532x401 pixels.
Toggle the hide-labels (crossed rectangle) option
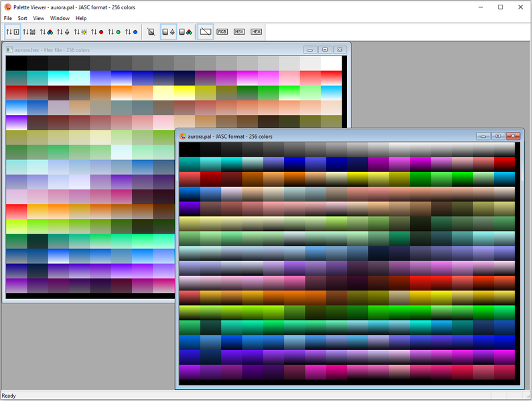click(205, 32)
